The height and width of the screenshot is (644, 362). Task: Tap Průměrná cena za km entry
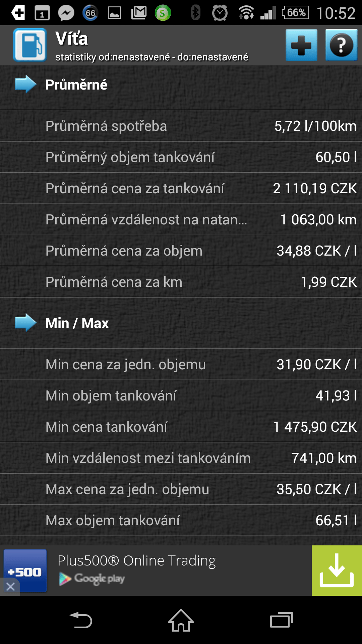pyautogui.click(x=181, y=282)
